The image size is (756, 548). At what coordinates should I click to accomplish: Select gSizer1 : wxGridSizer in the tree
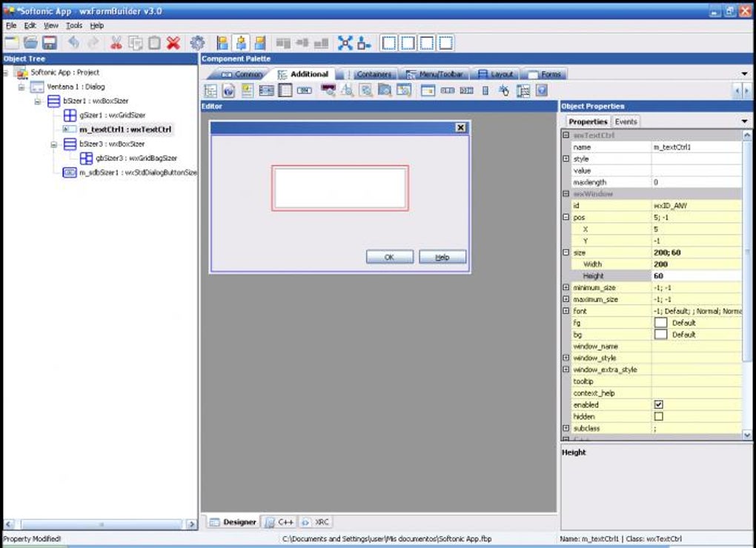(113, 115)
